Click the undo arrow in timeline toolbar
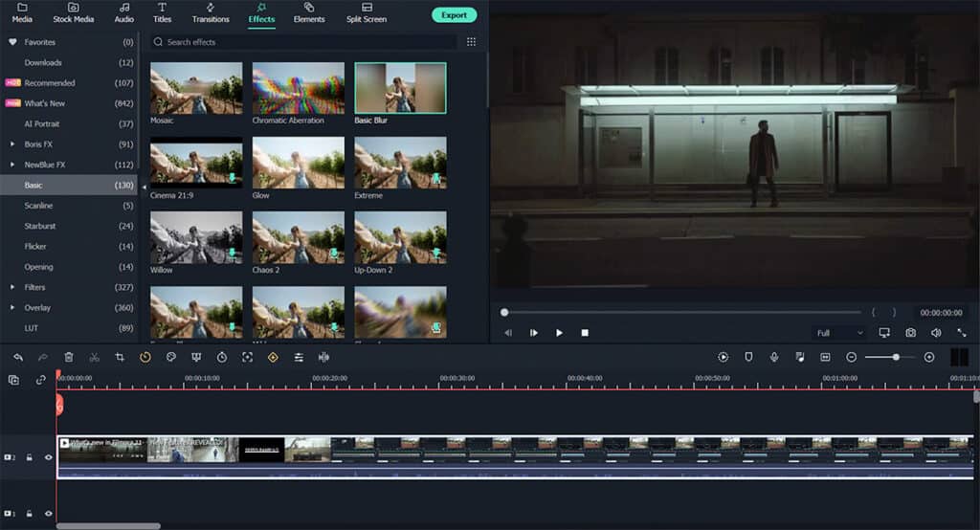The height and width of the screenshot is (530, 980). pyautogui.click(x=18, y=358)
